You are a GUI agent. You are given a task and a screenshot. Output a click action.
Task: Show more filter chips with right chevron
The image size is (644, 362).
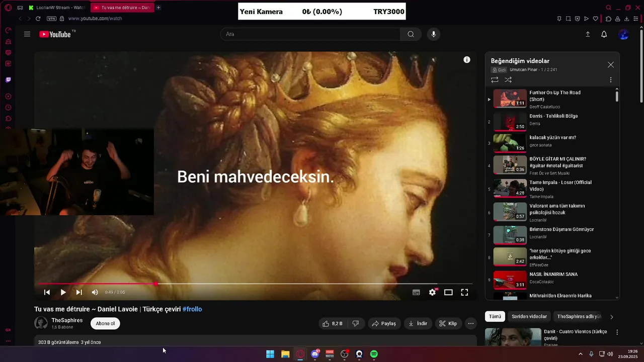click(x=612, y=317)
